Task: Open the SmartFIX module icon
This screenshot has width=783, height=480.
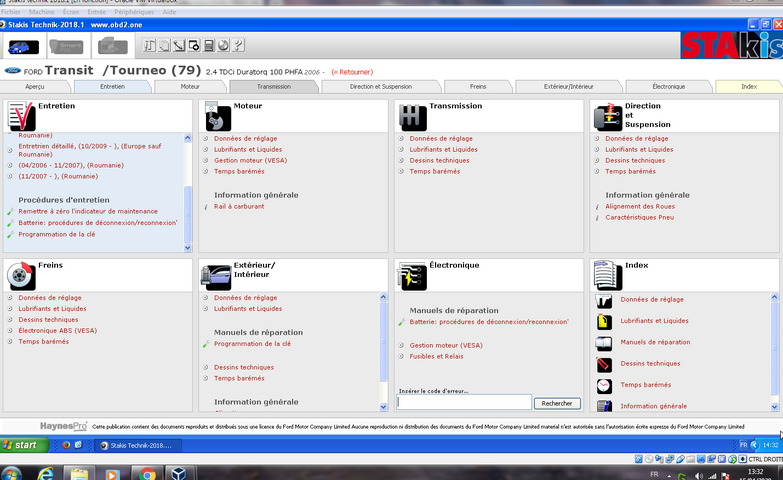Action: click(x=66, y=47)
